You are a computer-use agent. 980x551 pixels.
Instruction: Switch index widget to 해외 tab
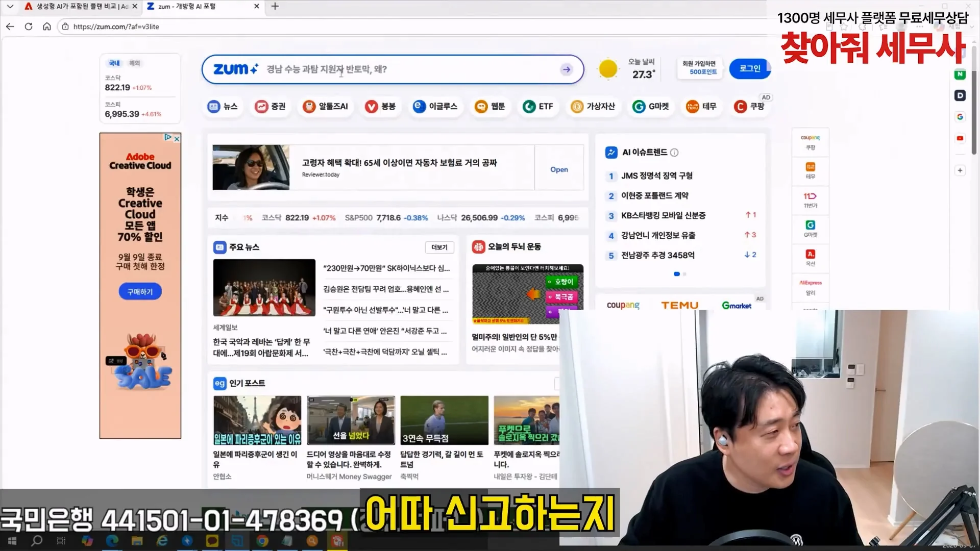(x=134, y=63)
